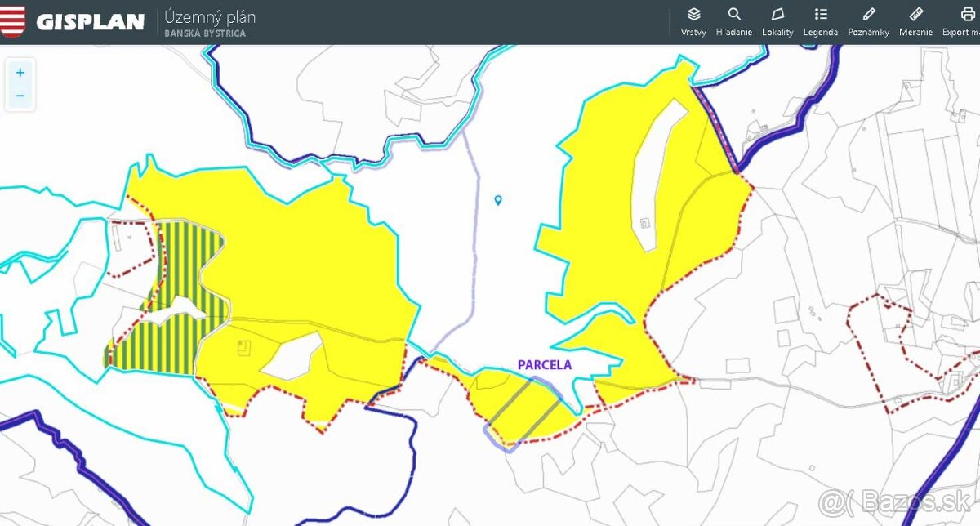Click the Bazos.sk watermark
The image size is (980, 526).
898,501
